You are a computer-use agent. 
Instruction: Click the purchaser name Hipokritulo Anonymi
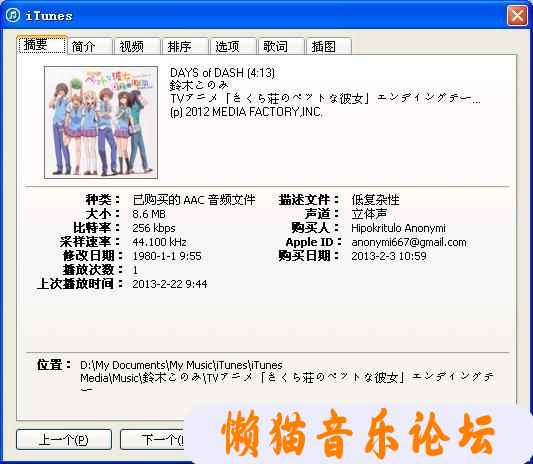pos(398,228)
